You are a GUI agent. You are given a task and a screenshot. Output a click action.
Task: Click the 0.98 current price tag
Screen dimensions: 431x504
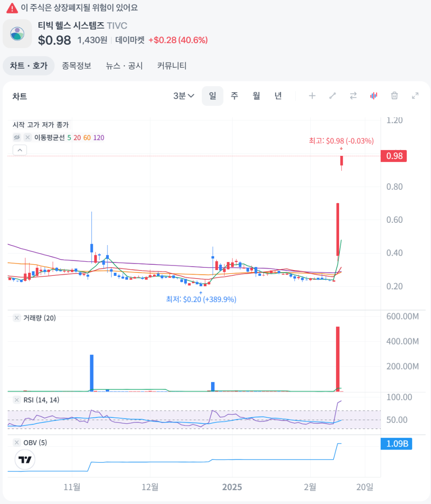tap(394, 156)
